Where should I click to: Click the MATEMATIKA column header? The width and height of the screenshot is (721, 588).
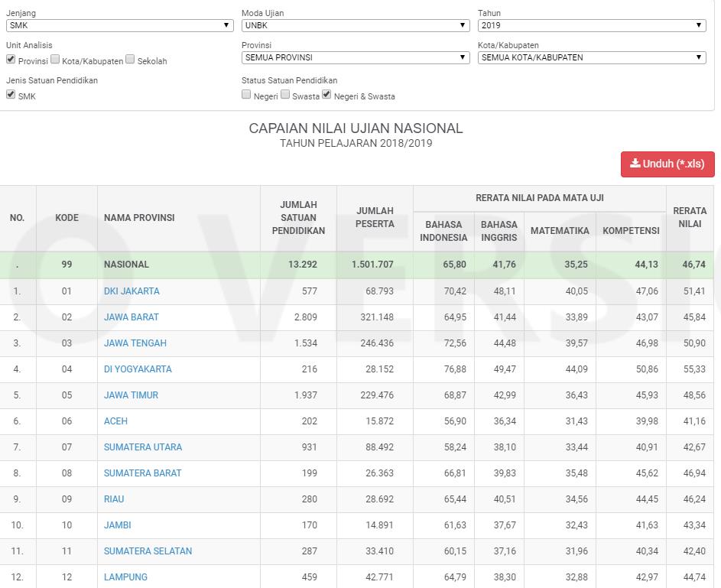coord(560,231)
